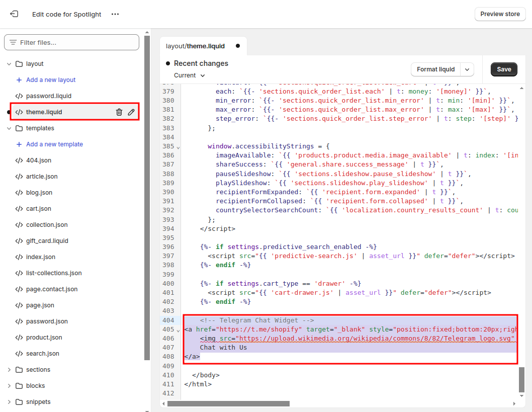Open index.json template file
Screen dimensions: 532x412
(x=41, y=257)
